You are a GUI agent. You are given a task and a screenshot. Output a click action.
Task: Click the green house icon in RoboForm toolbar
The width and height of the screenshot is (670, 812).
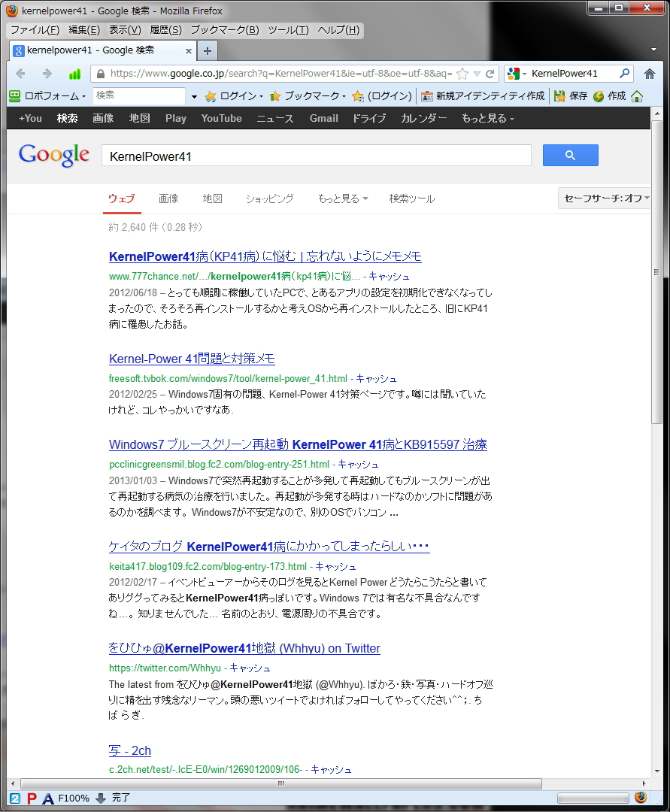click(638, 96)
